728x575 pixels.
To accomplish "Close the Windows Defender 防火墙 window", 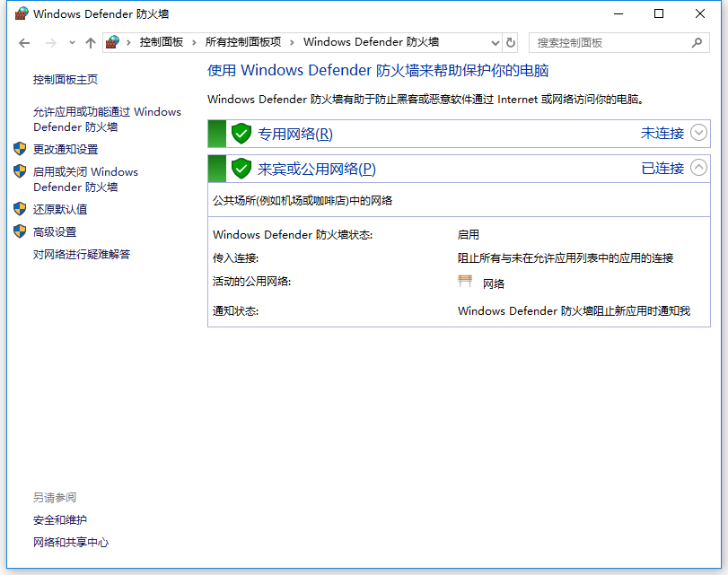I will (x=700, y=14).
